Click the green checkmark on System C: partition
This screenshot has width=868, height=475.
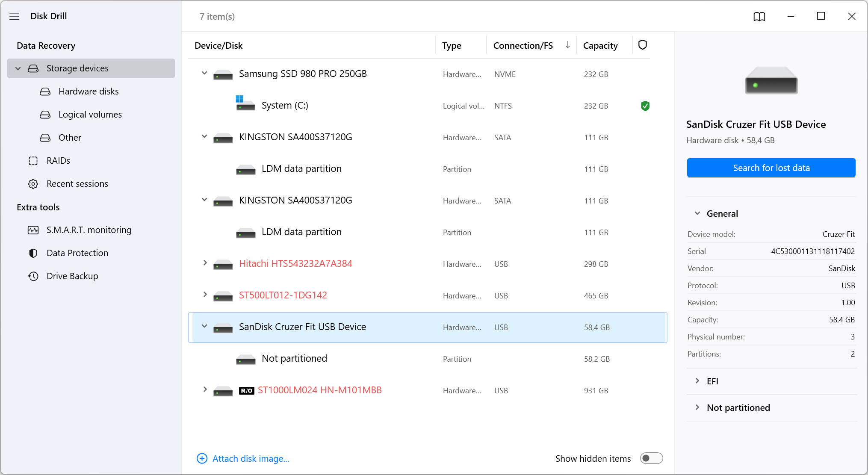[x=644, y=106]
